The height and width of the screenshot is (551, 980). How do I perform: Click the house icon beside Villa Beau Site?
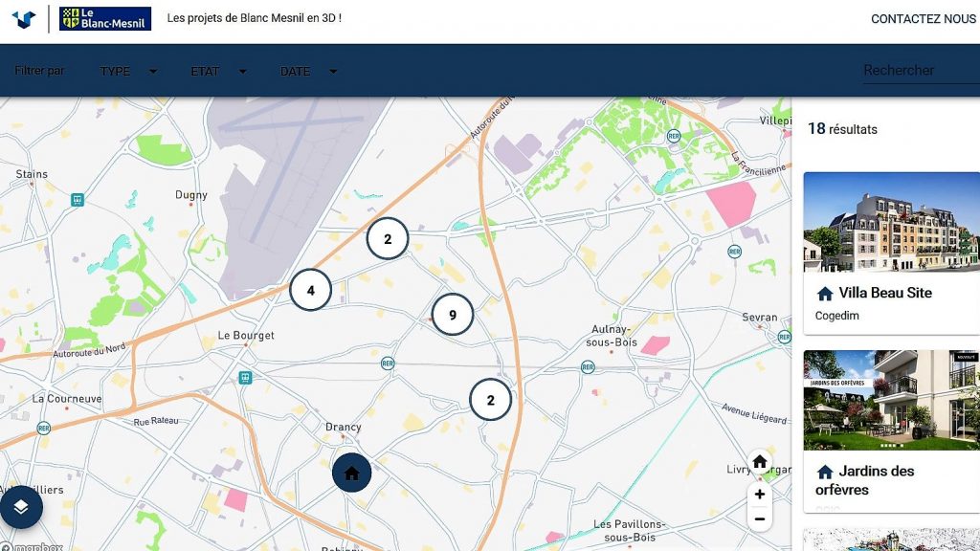[x=825, y=294]
